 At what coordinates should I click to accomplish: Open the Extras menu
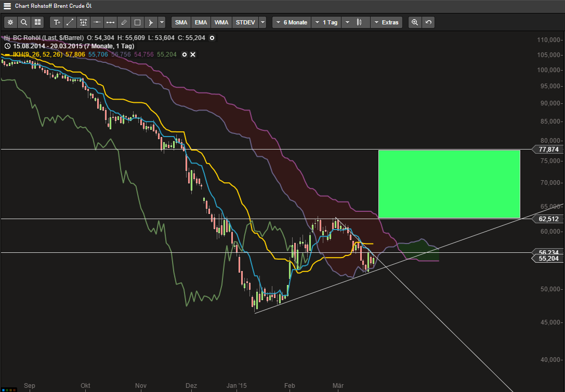click(x=387, y=22)
